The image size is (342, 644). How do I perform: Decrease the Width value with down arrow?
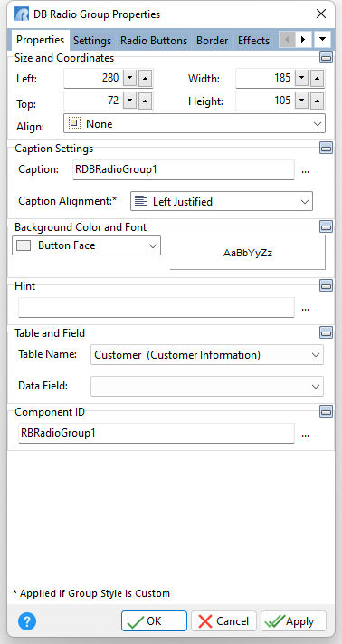pyautogui.click(x=302, y=78)
